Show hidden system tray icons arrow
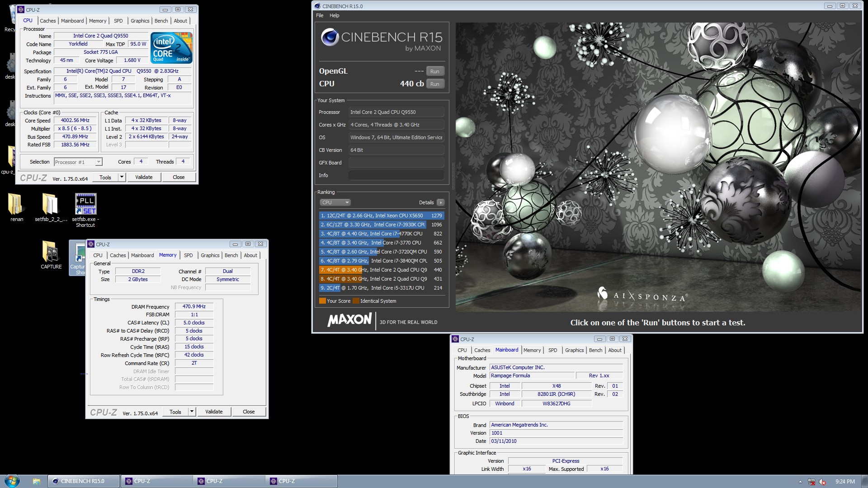The image size is (868, 488). pos(800,482)
